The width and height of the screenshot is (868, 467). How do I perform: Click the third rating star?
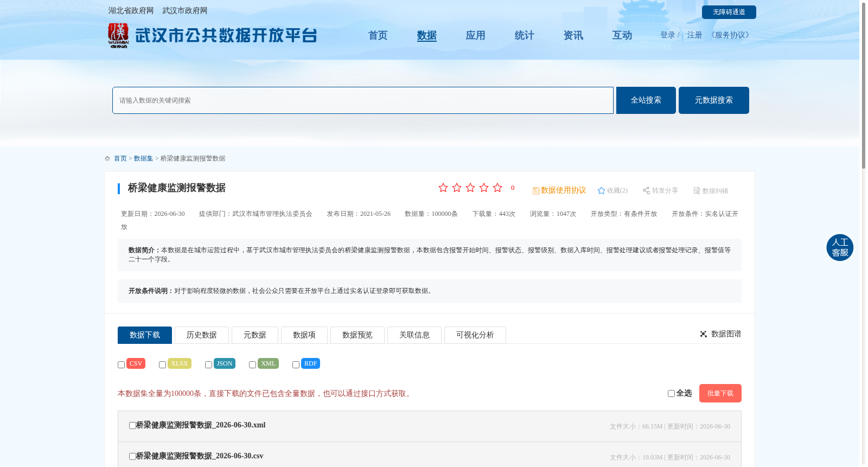coord(470,188)
